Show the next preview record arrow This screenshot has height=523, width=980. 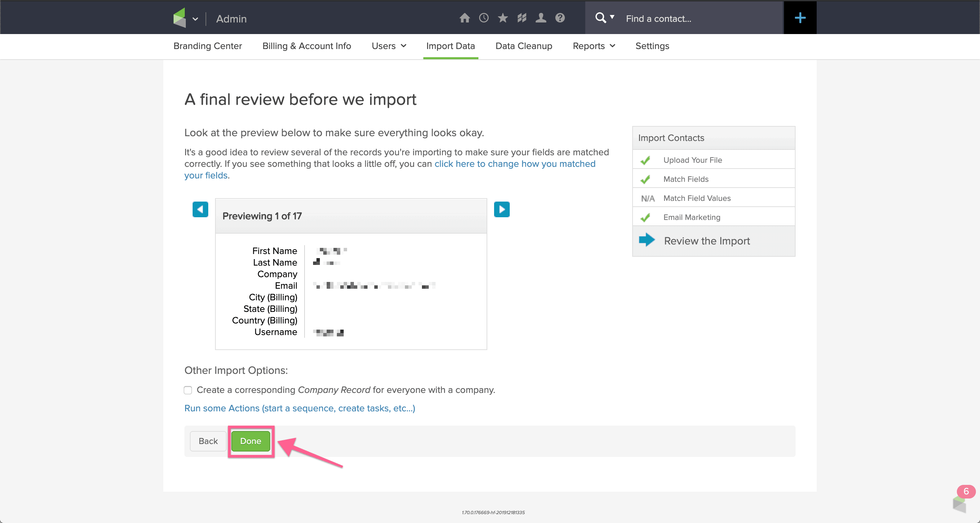tap(502, 209)
